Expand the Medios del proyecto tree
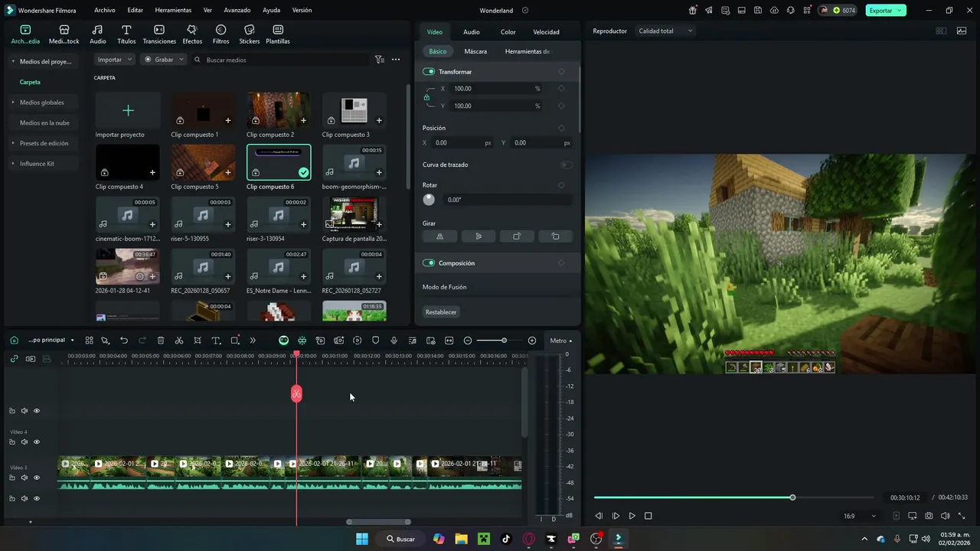Image resolution: width=980 pixels, height=551 pixels. 13,61
